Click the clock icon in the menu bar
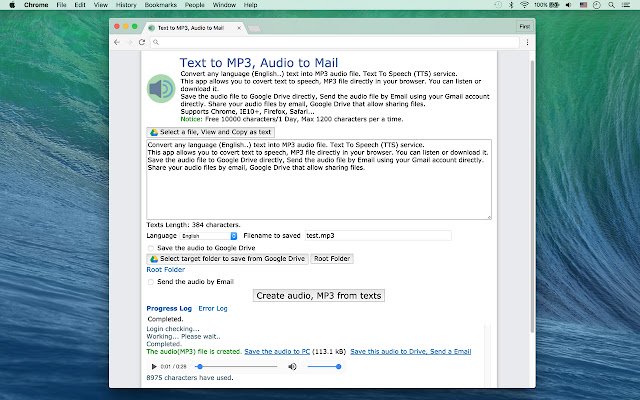 [597, 5]
